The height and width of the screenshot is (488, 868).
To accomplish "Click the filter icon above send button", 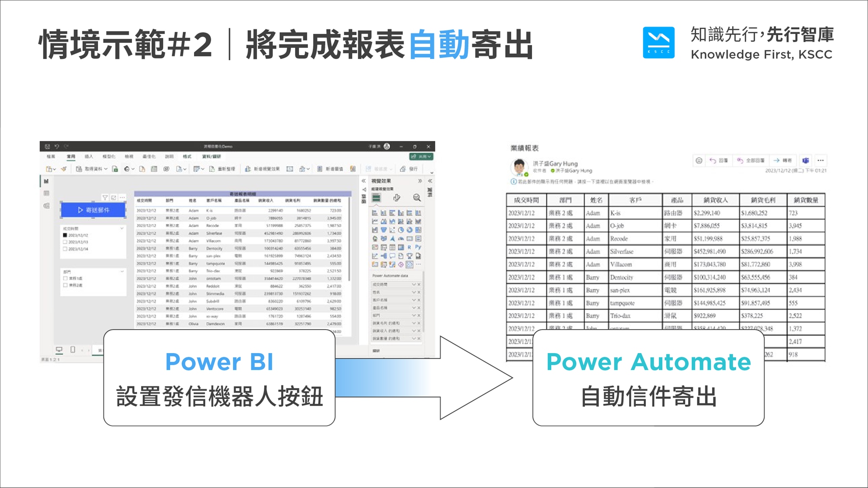I will (x=105, y=198).
